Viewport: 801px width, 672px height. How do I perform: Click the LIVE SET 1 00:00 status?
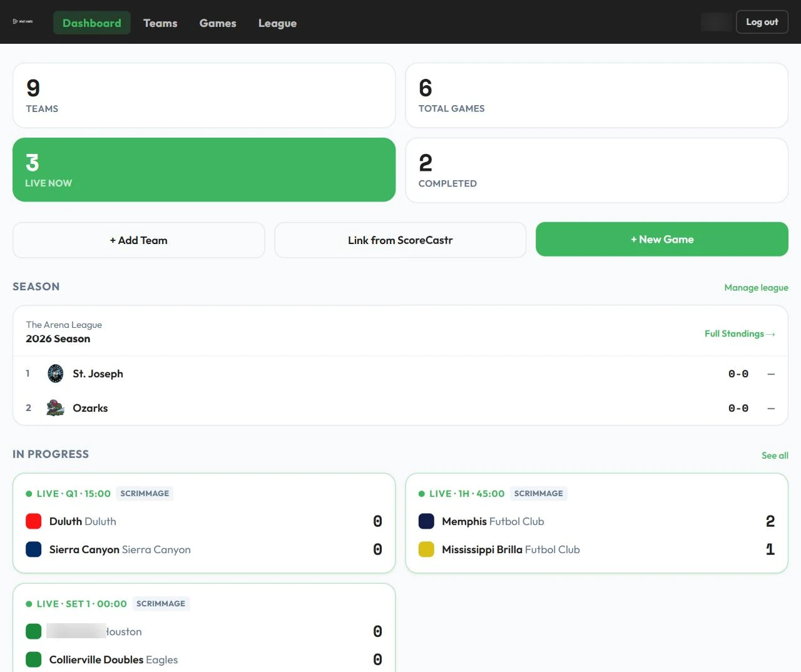[x=76, y=604]
